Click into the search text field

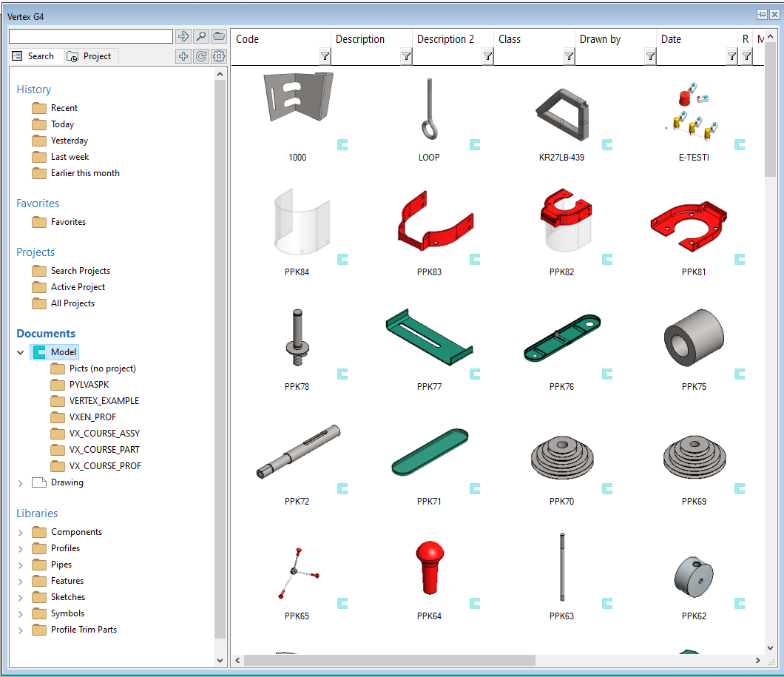click(90, 36)
